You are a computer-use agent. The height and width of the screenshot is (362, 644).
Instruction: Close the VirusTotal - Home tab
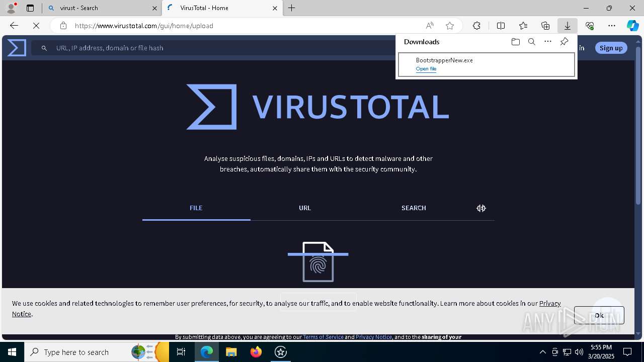pos(275,8)
